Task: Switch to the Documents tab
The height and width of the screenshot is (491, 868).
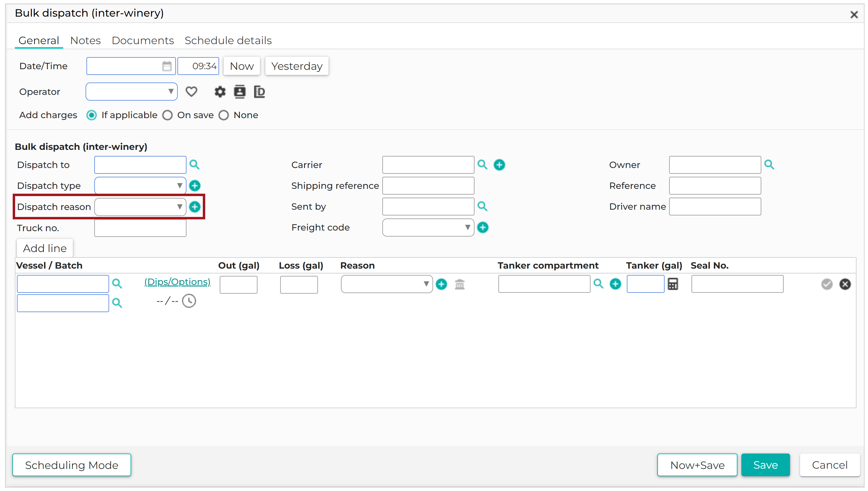Action: pos(143,40)
